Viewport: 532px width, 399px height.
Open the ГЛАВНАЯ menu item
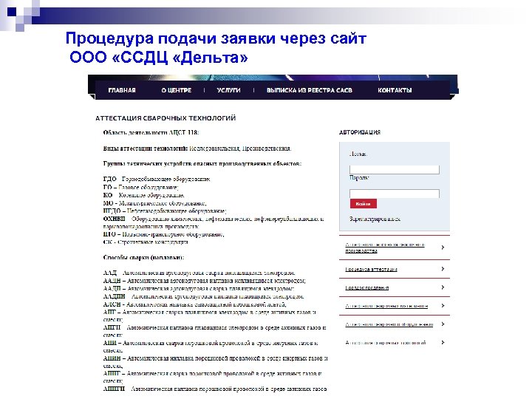(x=122, y=90)
